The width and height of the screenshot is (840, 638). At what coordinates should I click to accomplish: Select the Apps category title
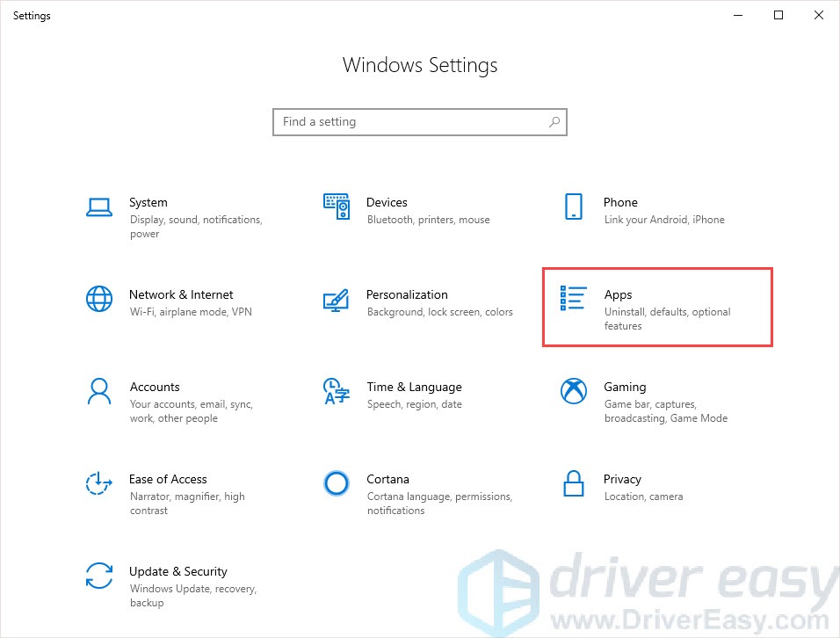tap(619, 295)
